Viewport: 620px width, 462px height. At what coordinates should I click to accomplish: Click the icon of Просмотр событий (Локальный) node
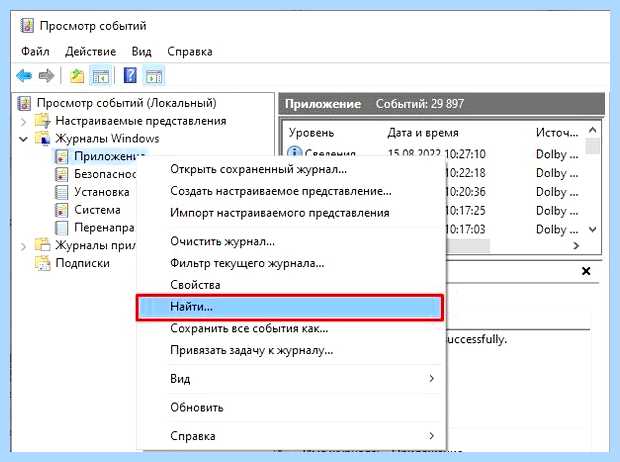tap(25, 103)
